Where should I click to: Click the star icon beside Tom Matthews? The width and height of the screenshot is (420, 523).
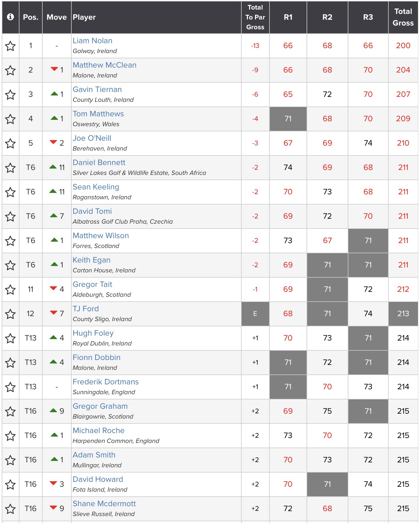(x=10, y=119)
